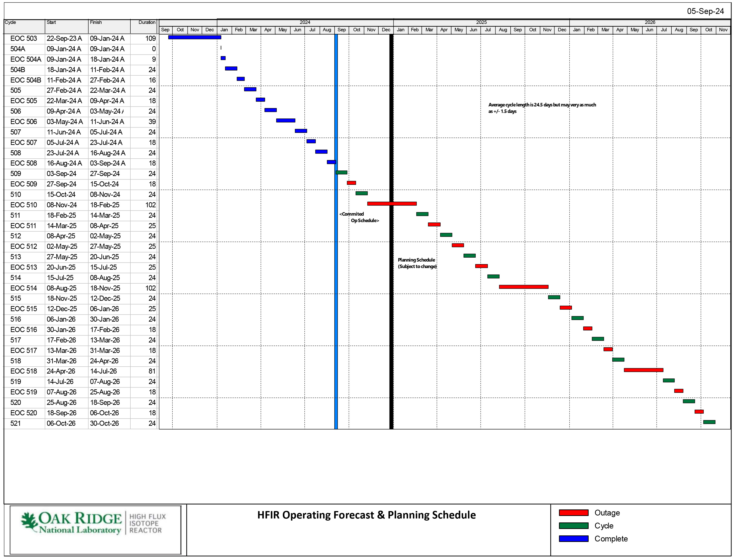Click the Finish column header

pyautogui.click(x=96, y=22)
